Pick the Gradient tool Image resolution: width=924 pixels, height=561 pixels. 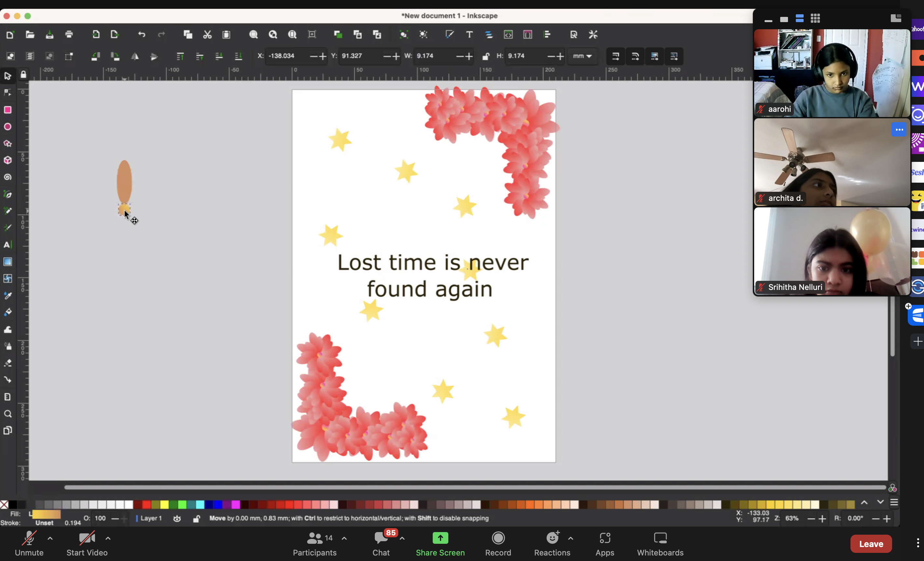point(7,262)
